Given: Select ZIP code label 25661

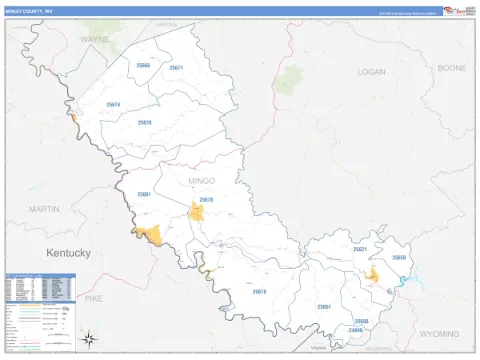Looking at the screenshot, I should 144,194.
